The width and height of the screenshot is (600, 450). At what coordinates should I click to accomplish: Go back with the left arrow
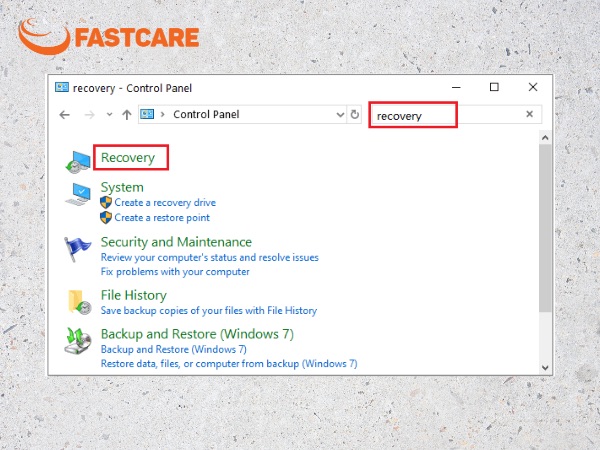click(x=65, y=114)
